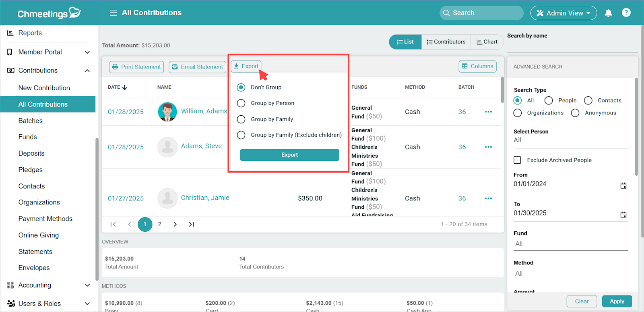Click the Reports sidebar icon
This screenshot has height=312, width=644.
[x=10, y=33]
